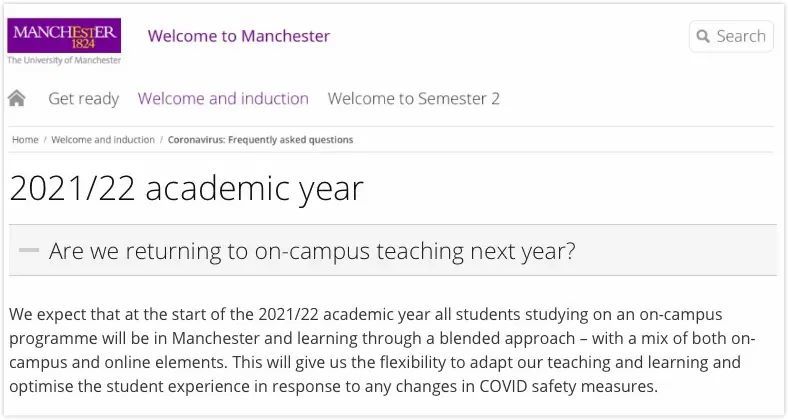Go to Home in the breadcrumb trail
788x420 pixels.
[x=25, y=140]
